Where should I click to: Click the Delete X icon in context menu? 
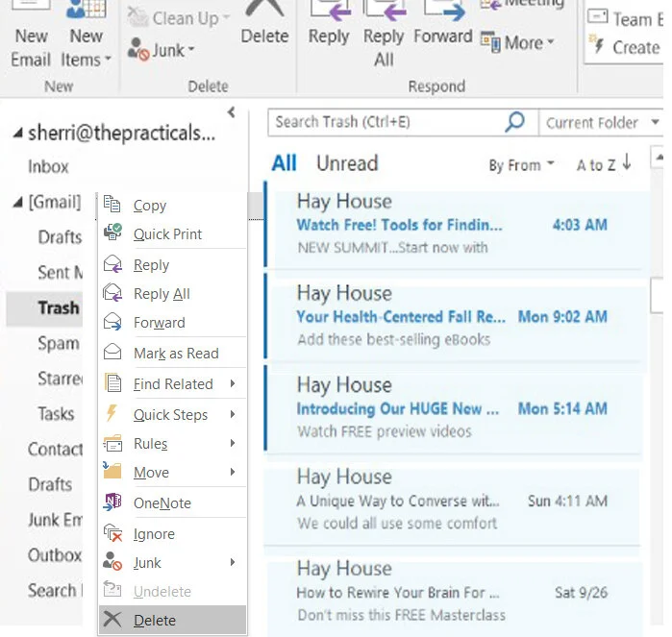(112, 620)
